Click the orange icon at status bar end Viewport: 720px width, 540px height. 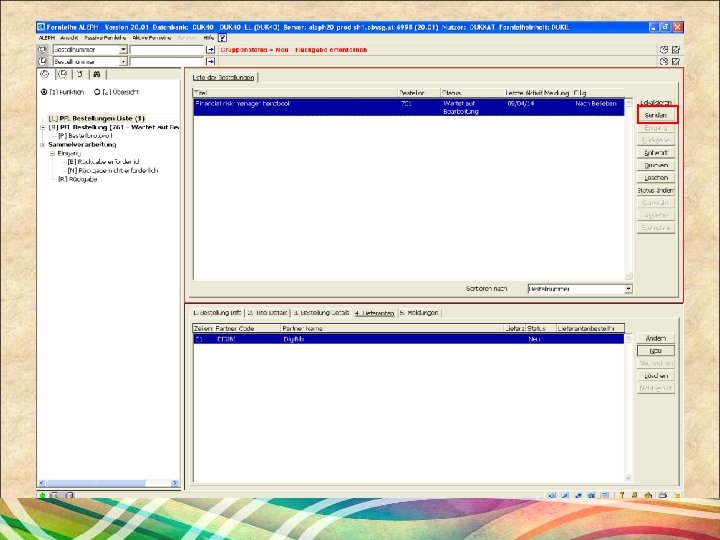tap(677, 495)
